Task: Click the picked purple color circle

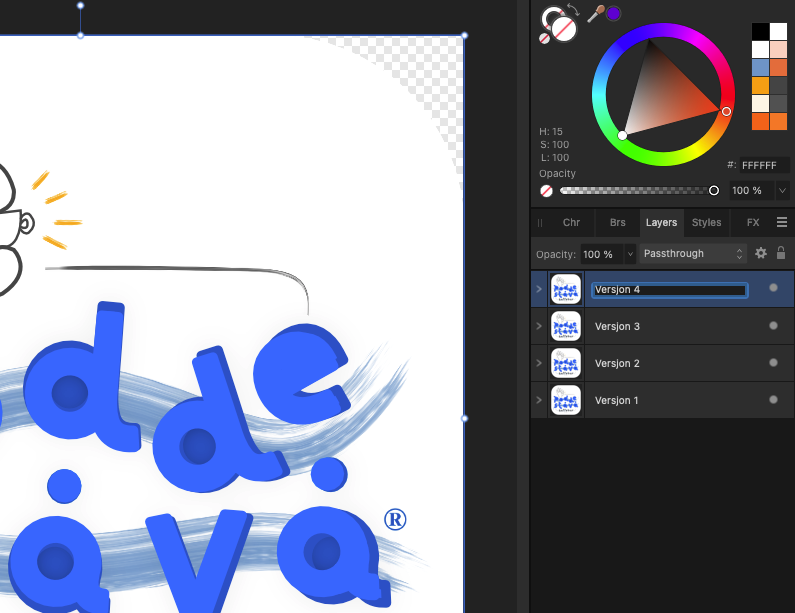Action: [613, 13]
